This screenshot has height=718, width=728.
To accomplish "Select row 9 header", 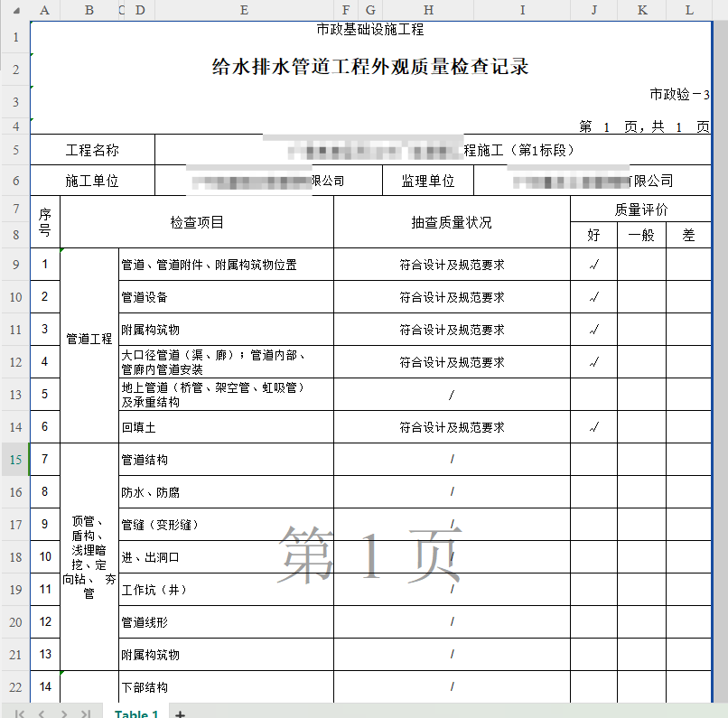I will [15, 265].
